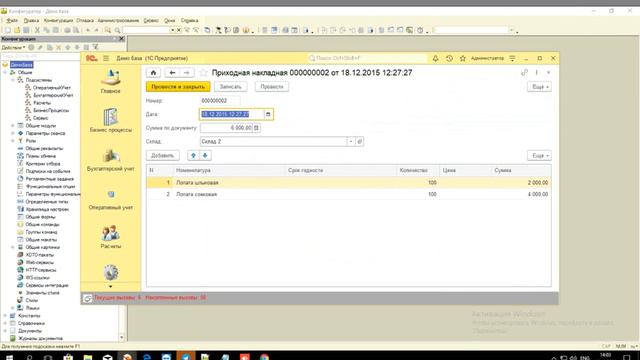
Task: Open the Справка menu
Action: 189,20
